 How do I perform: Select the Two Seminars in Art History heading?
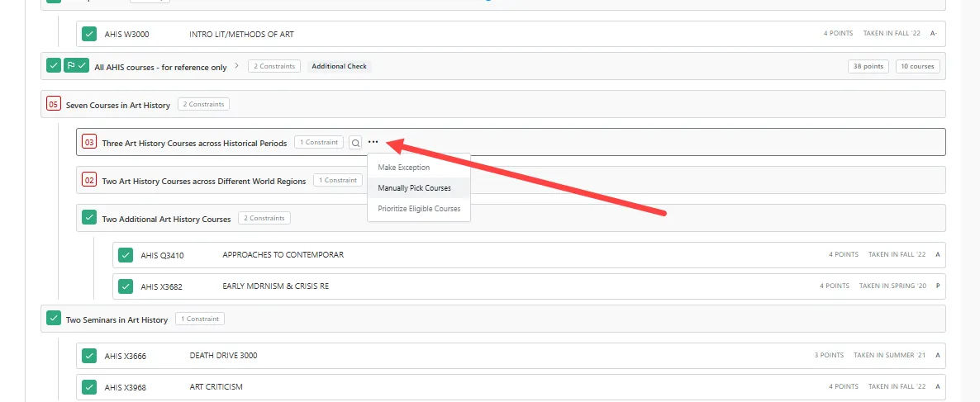(x=117, y=319)
